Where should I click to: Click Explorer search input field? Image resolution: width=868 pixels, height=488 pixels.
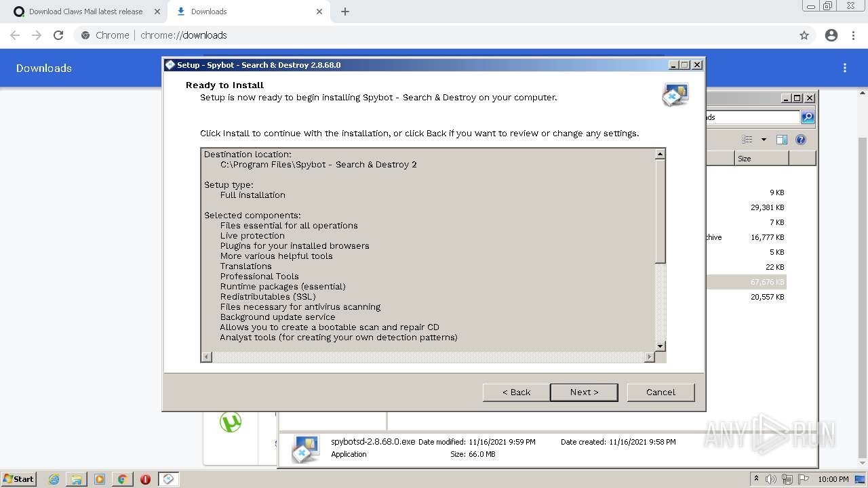pyautogui.click(x=753, y=117)
